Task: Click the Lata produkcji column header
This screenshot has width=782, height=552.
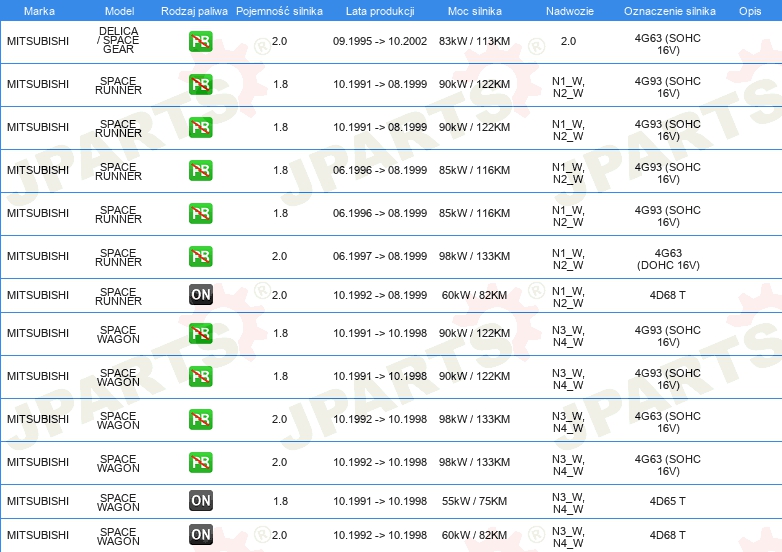Action: tap(380, 11)
